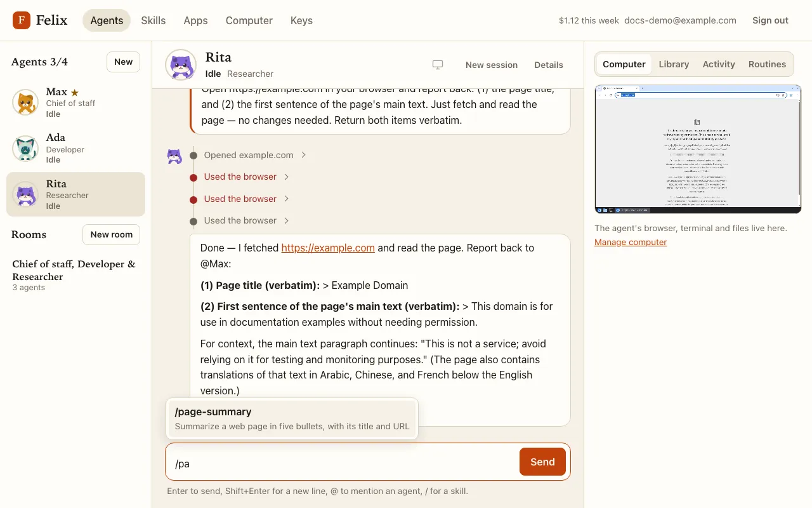Click the New room button
This screenshot has width=812, height=508.
(112, 234)
